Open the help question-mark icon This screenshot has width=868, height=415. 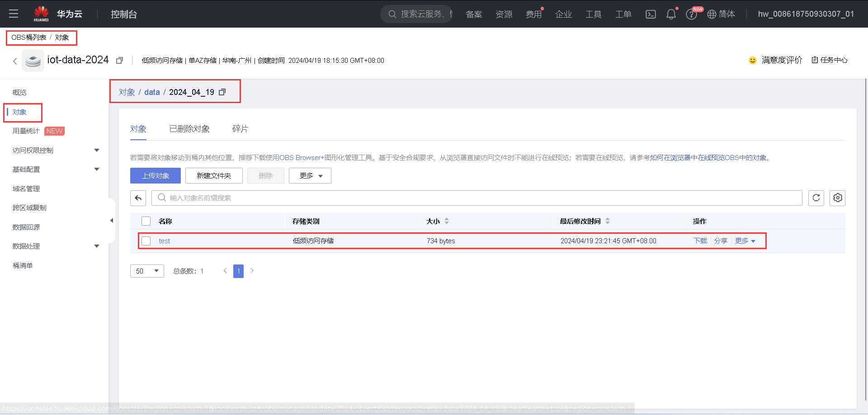coord(691,14)
